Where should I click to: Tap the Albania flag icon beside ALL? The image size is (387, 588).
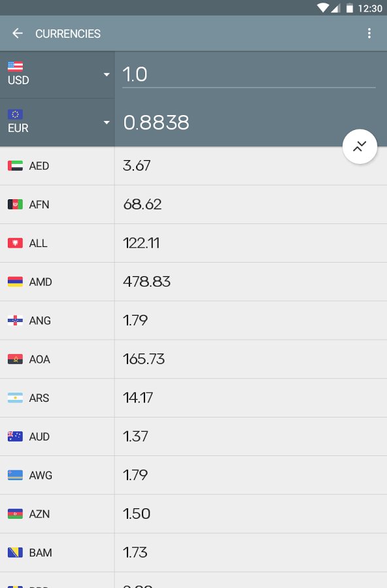[x=16, y=243]
